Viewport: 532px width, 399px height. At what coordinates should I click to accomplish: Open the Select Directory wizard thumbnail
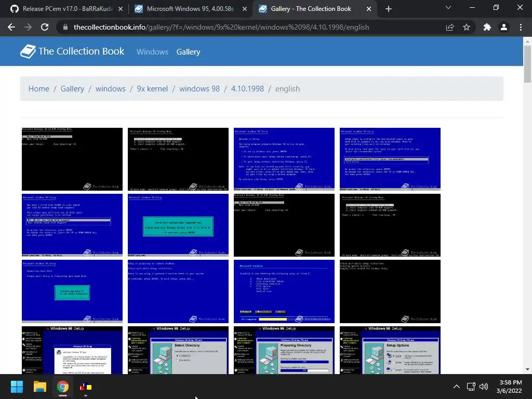pos(178,350)
